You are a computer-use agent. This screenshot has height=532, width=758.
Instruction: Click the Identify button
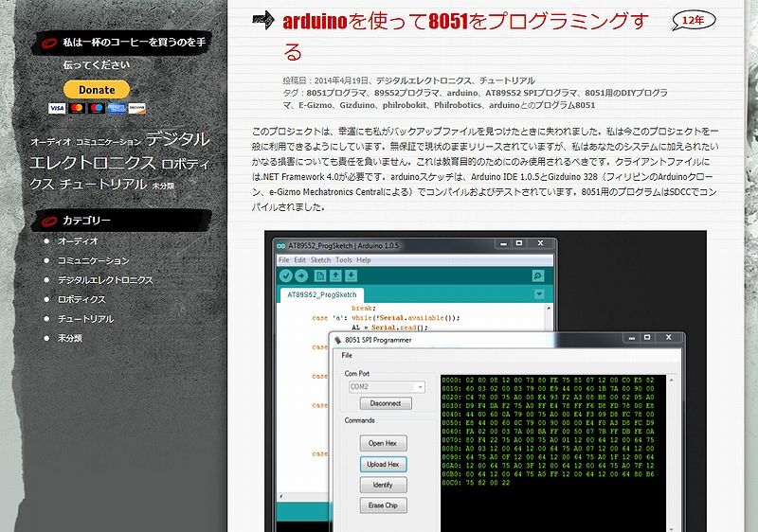(x=383, y=485)
